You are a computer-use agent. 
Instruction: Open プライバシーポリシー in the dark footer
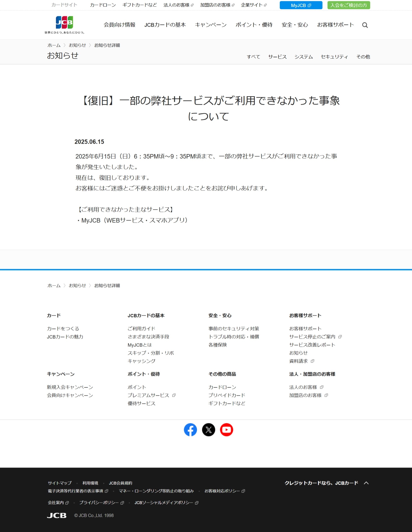coord(102,503)
